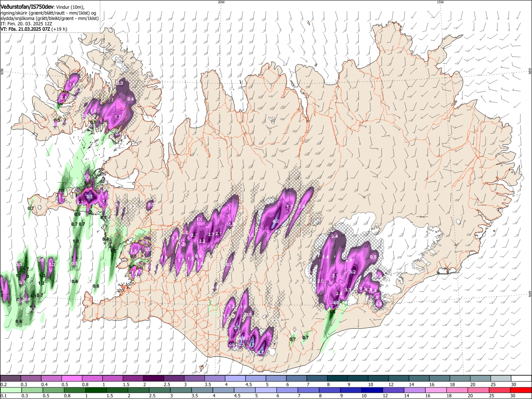Click the "0.2" label on snow scale
This screenshot has height=399, width=532.
[x=3, y=384]
